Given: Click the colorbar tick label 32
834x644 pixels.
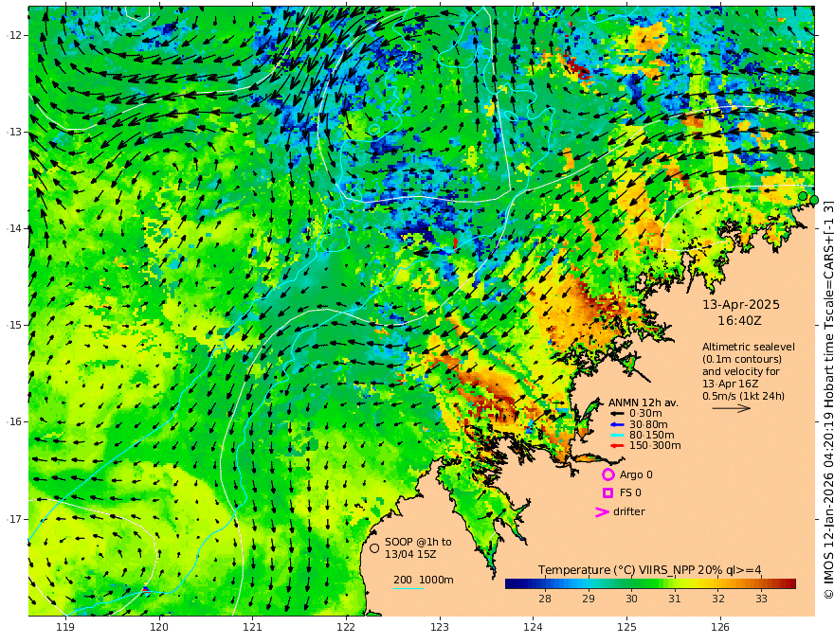Looking at the screenshot, I should point(718,599).
